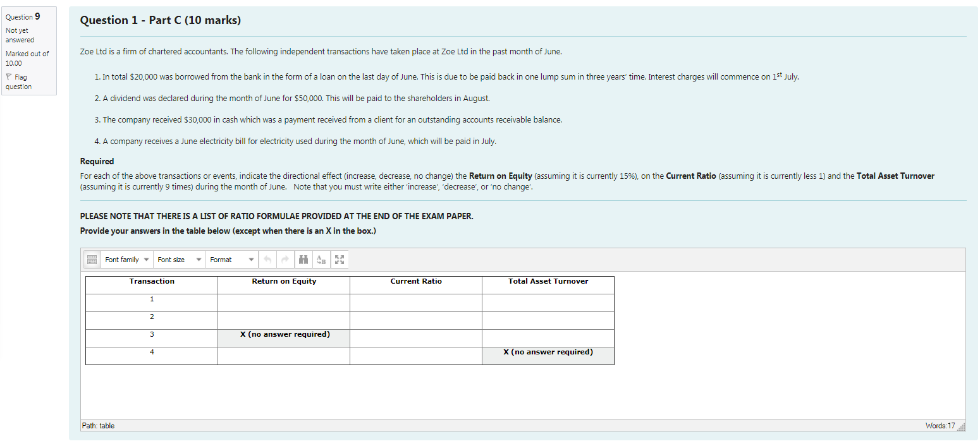Click the empty editor area below the table
This screenshot has width=980, height=446.
523,392
